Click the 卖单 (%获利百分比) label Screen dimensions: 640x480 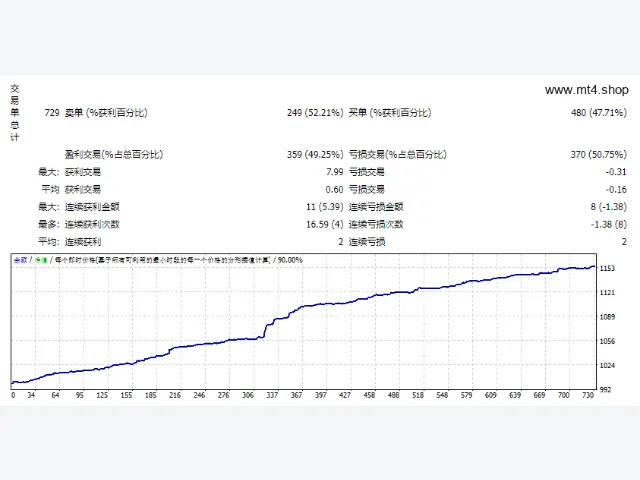pos(106,113)
